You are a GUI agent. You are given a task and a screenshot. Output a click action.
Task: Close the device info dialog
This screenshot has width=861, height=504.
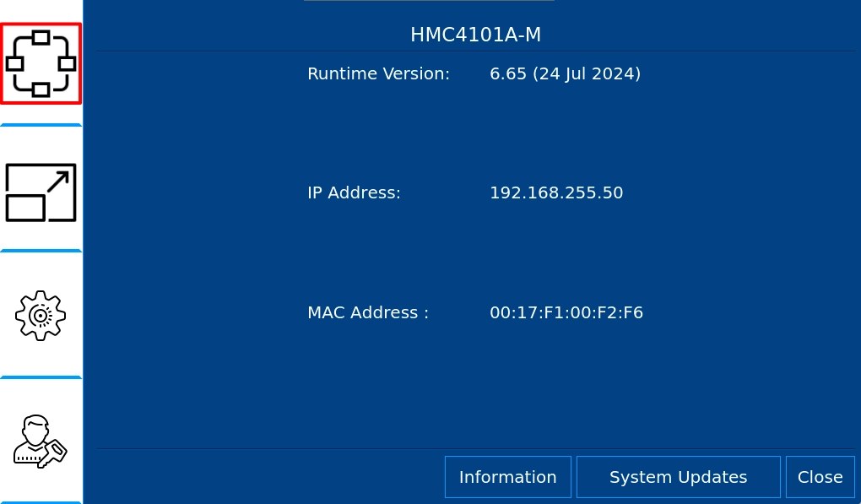pos(820,477)
